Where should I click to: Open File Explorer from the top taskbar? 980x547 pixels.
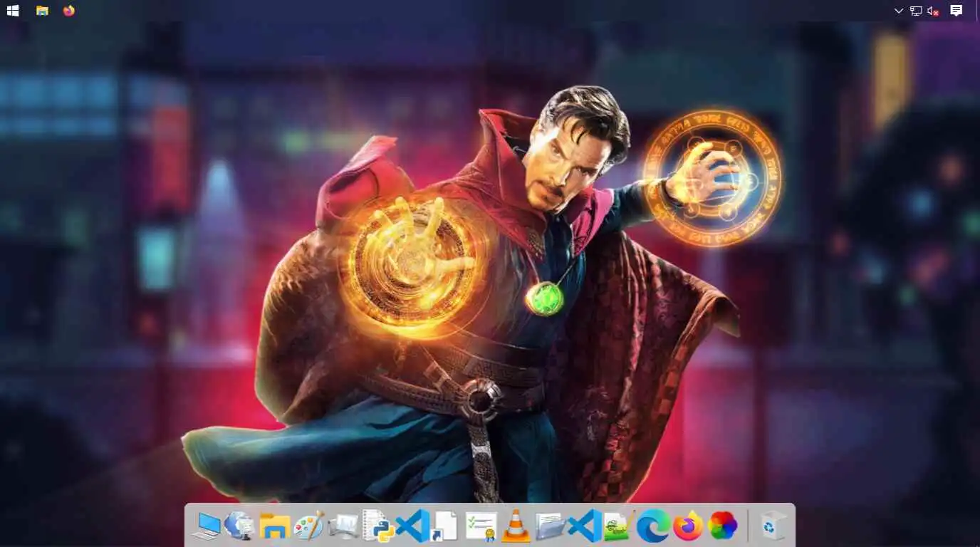pos(42,11)
